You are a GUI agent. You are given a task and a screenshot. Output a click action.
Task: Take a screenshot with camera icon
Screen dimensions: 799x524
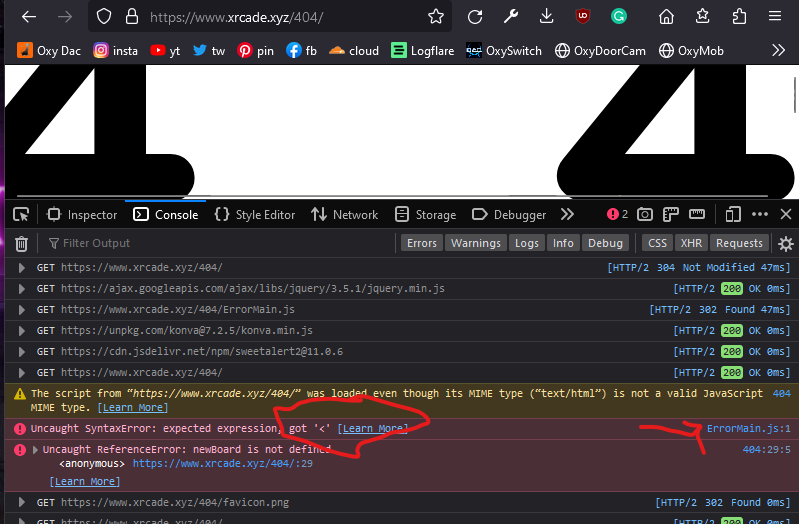click(x=645, y=214)
